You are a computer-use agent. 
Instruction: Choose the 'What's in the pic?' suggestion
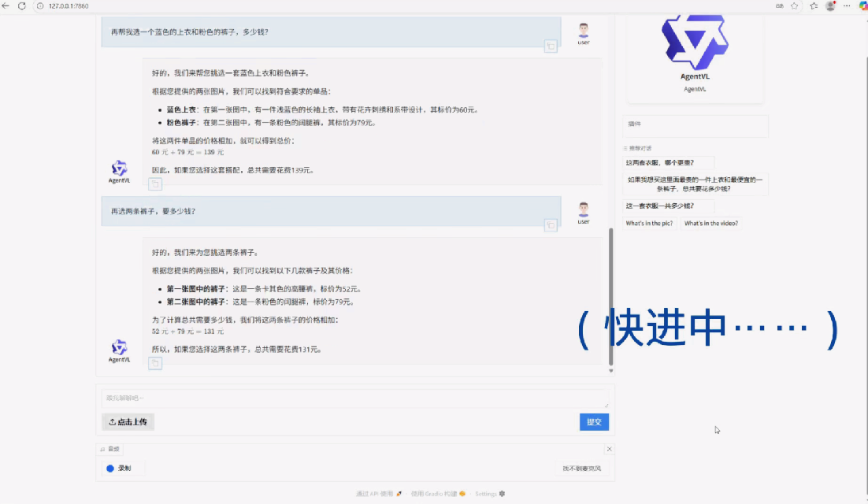[649, 224]
